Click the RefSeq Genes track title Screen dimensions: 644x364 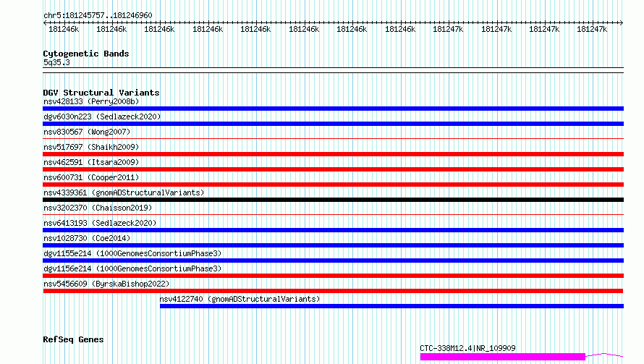(x=73, y=340)
